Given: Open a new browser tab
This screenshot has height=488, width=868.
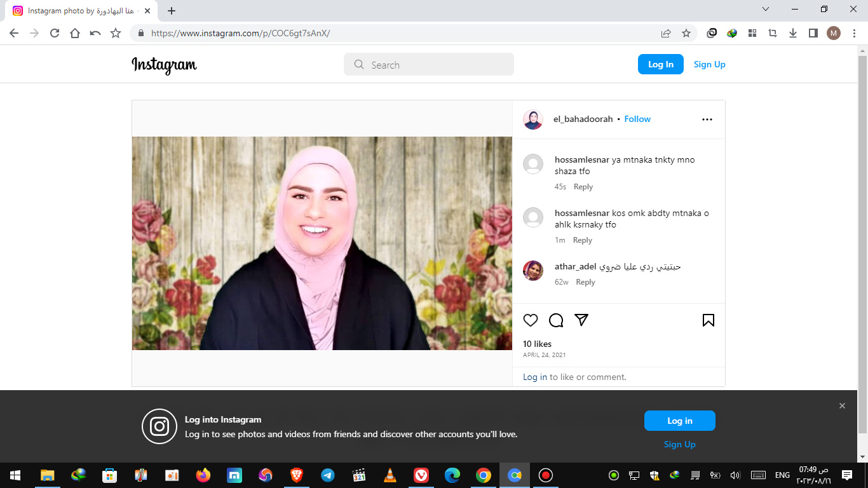Looking at the screenshot, I should [172, 11].
